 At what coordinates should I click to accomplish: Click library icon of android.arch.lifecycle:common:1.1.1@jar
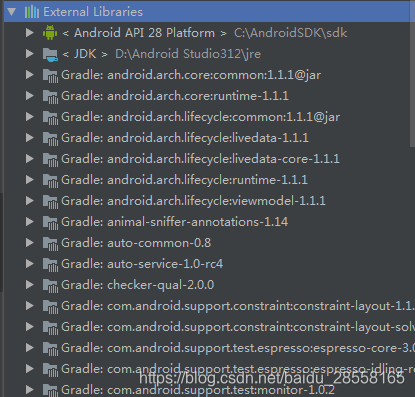point(50,118)
